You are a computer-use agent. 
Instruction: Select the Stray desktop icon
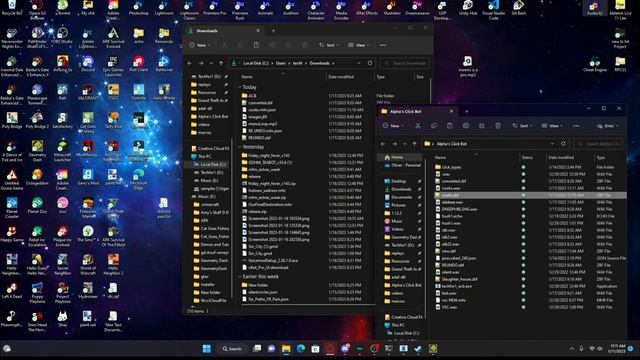(x=62, y=319)
